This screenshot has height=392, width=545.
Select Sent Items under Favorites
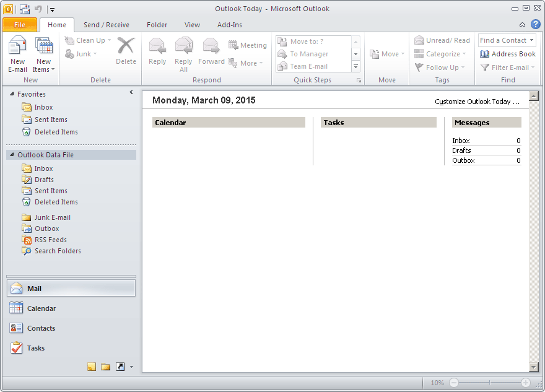coord(45,120)
